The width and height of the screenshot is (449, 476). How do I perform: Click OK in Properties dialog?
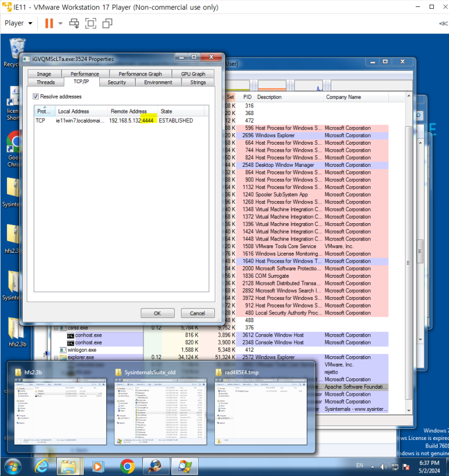pyautogui.click(x=157, y=313)
